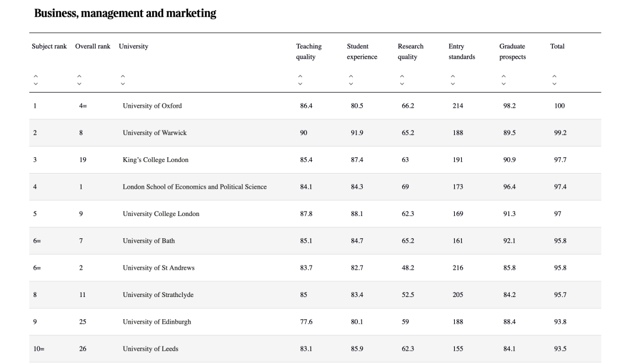Open University of Bath entry

149,241
